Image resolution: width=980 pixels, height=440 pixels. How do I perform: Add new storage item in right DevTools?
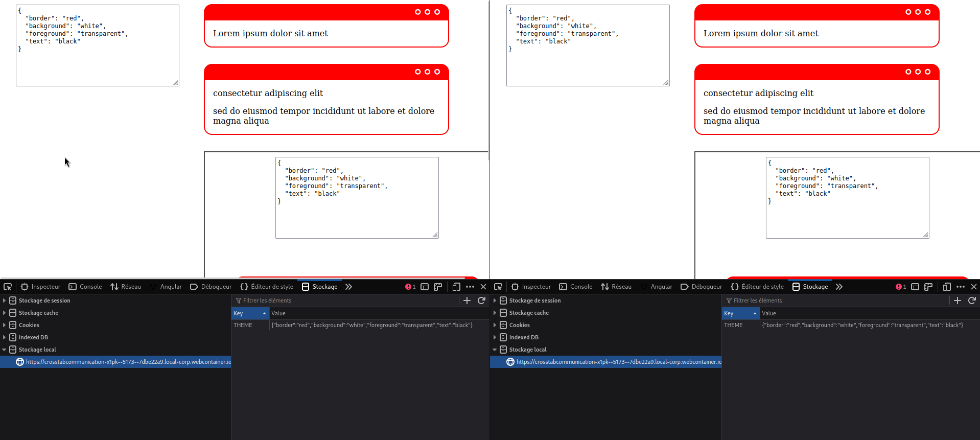coord(958,300)
